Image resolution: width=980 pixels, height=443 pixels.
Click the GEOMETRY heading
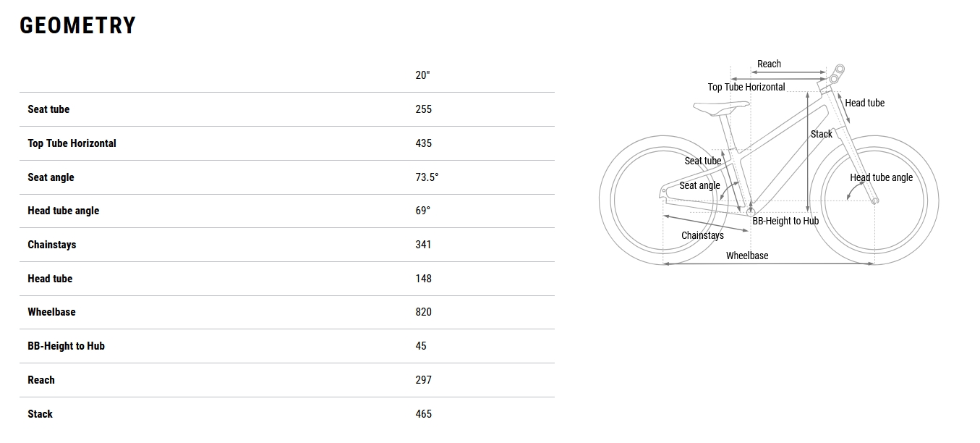pyautogui.click(x=77, y=26)
